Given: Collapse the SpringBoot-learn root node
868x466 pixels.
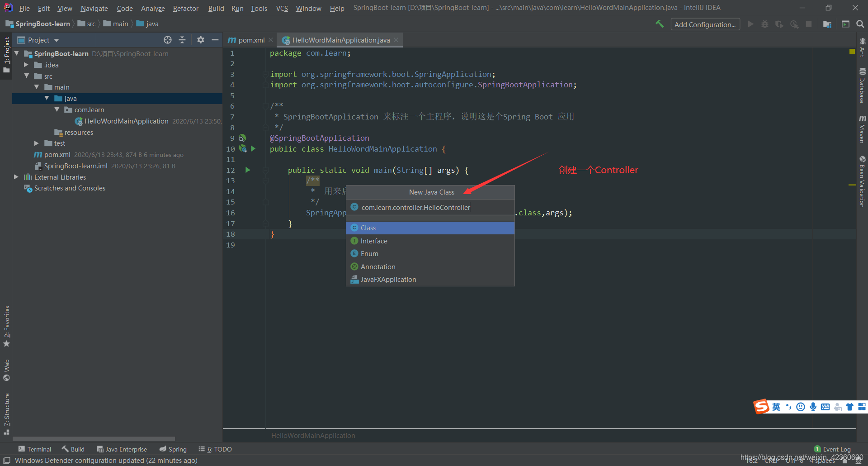Looking at the screenshot, I should click(x=17, y=53).
